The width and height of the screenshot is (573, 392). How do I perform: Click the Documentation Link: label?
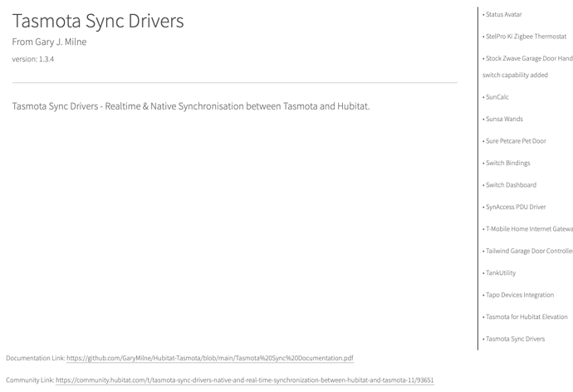36,358
